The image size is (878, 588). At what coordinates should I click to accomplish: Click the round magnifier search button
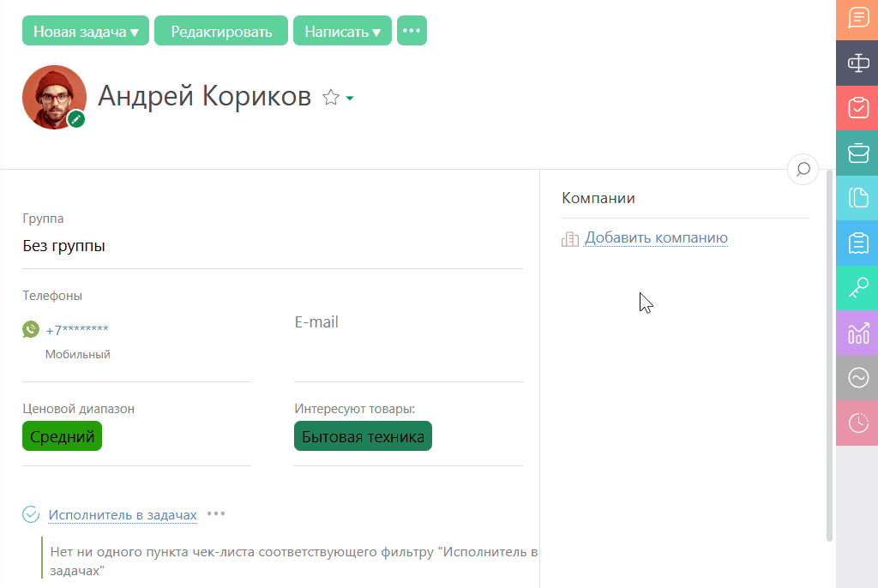(x=803, y=170)
